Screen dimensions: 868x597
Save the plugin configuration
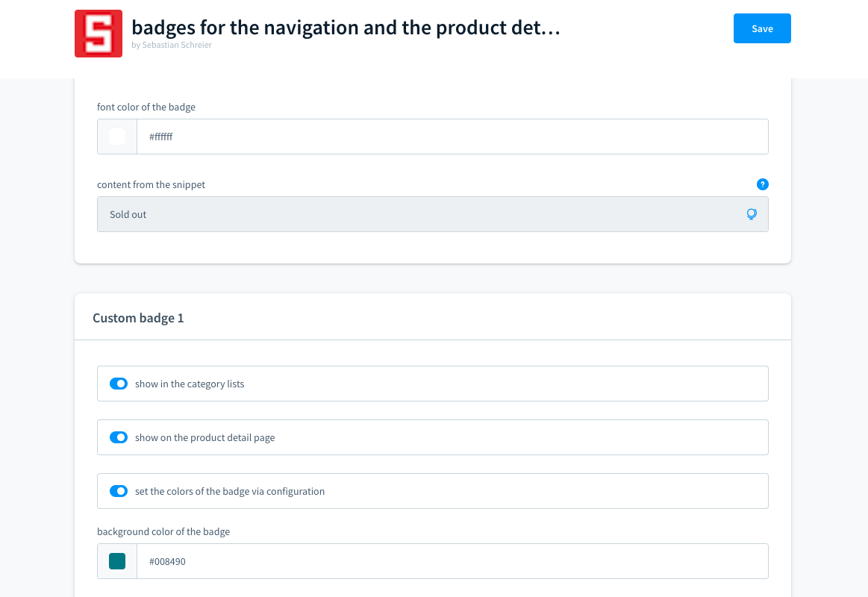pos(762,28)
